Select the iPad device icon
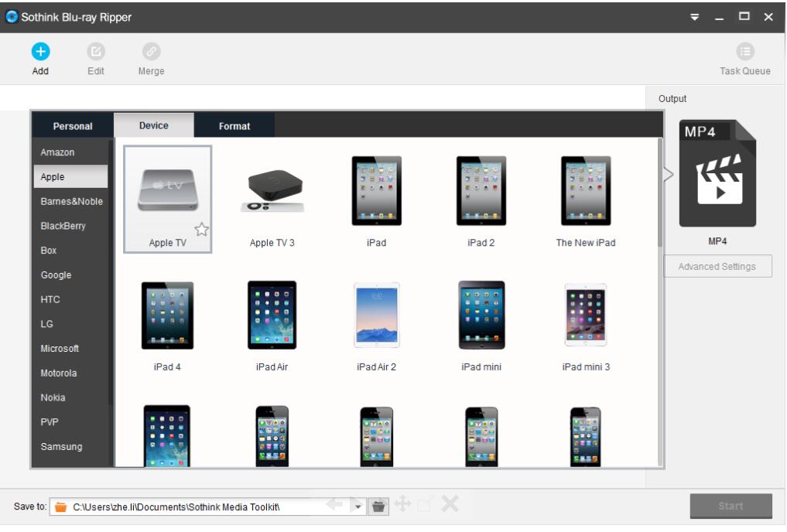The image size is (787, 532). 376,191
